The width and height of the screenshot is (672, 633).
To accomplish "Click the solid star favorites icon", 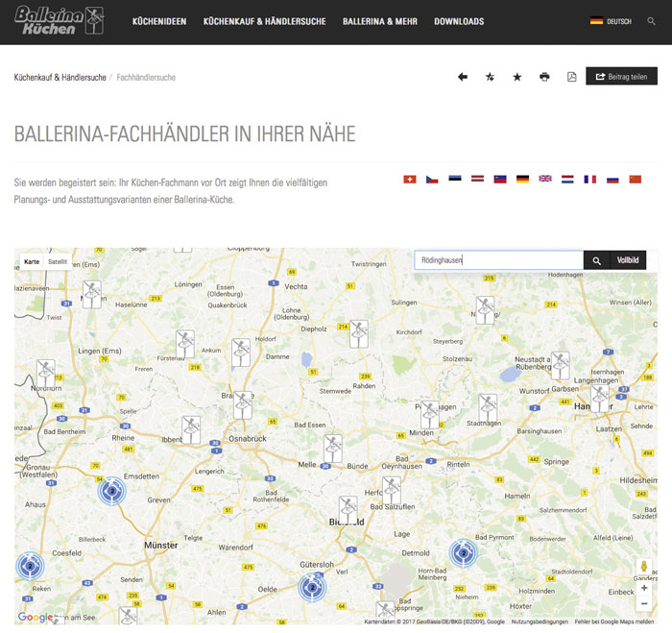I will pyautogui.click(x=517, y=77).
